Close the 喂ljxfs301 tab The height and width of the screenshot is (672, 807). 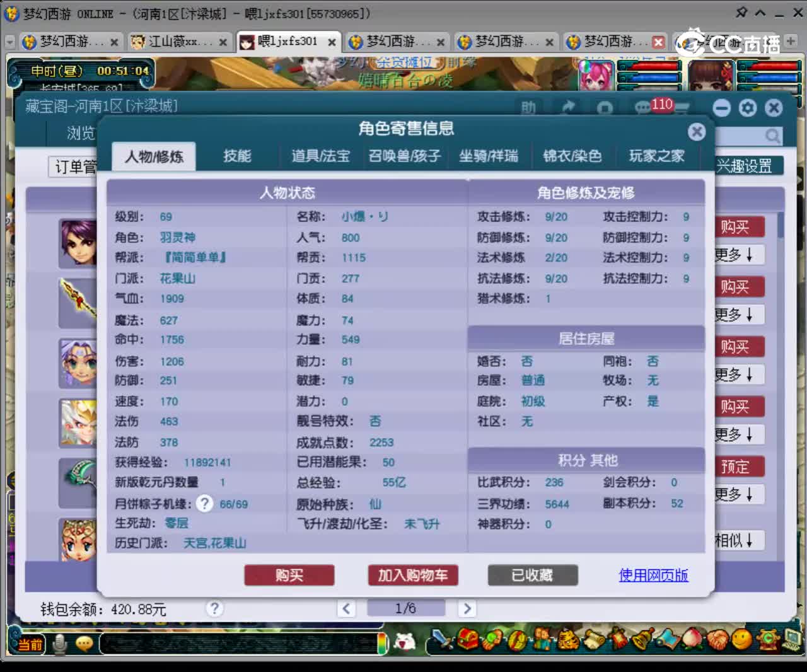(332, 42)
